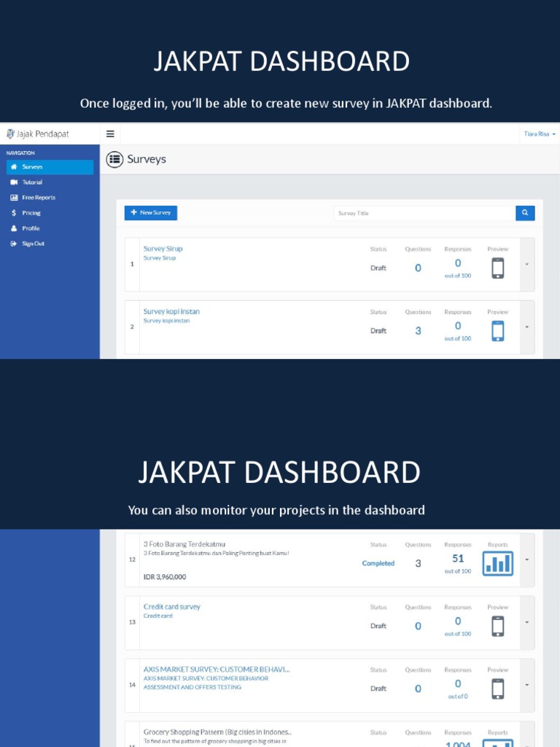560x747 pixels.
Task: Open the AXIS MARKET SURVEY title link
Action: click(217, 670)
